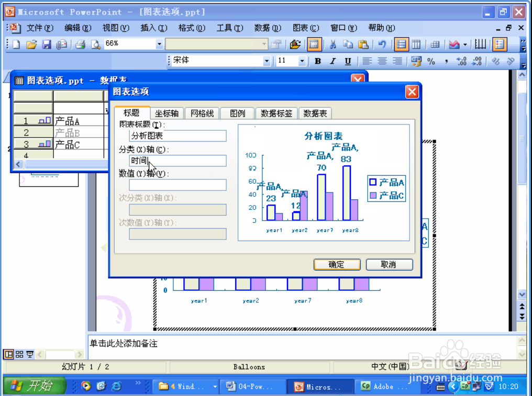This screenshot has width=532, height=396.
Task: Click the 分类(X)轴 field containing 时间
Action: click(x=178, y=161)
